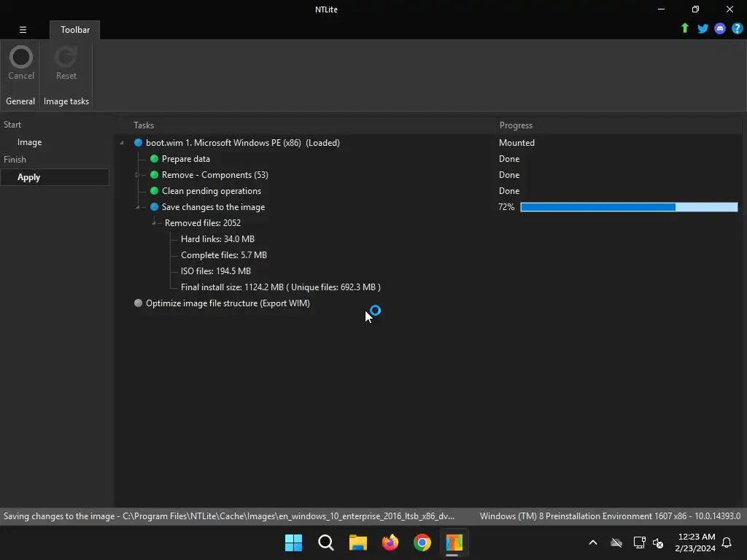Click the network tray icon
Image resolution: width=747 pixels, height=560 pixels.
pos(639,542)
